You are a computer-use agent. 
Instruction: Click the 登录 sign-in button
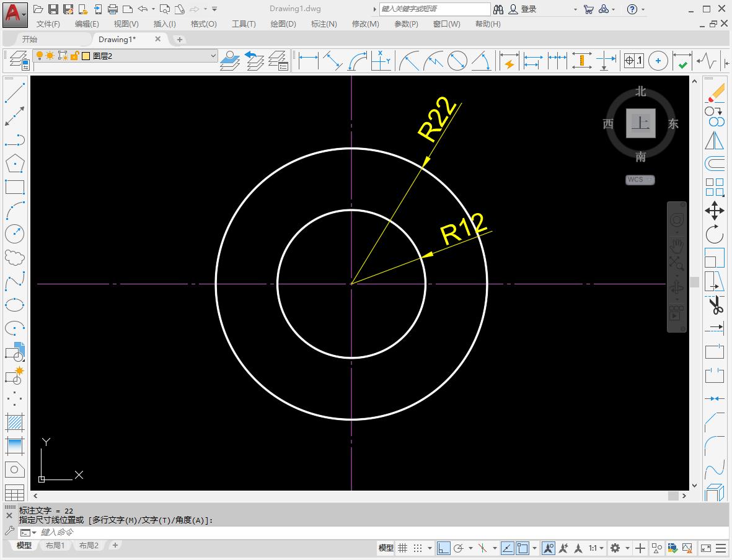pos(523,9)
